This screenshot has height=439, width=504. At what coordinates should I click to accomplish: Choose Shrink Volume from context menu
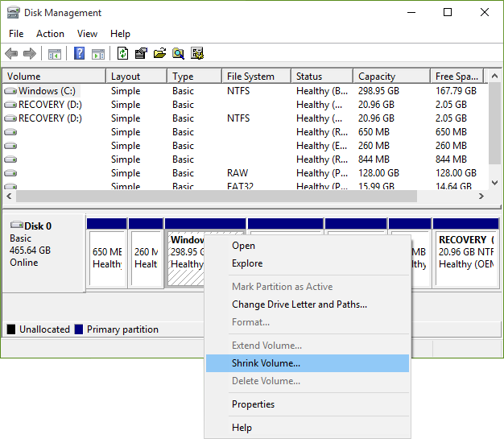(x=266, y=363)
